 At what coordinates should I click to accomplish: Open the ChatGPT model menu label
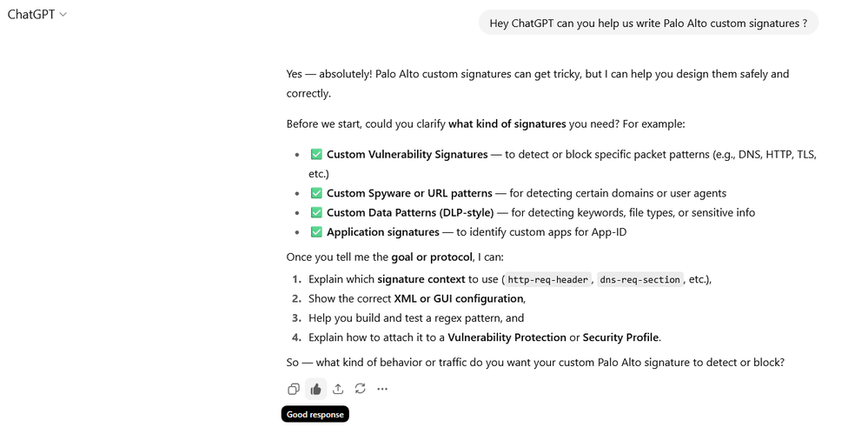point(31,15)
